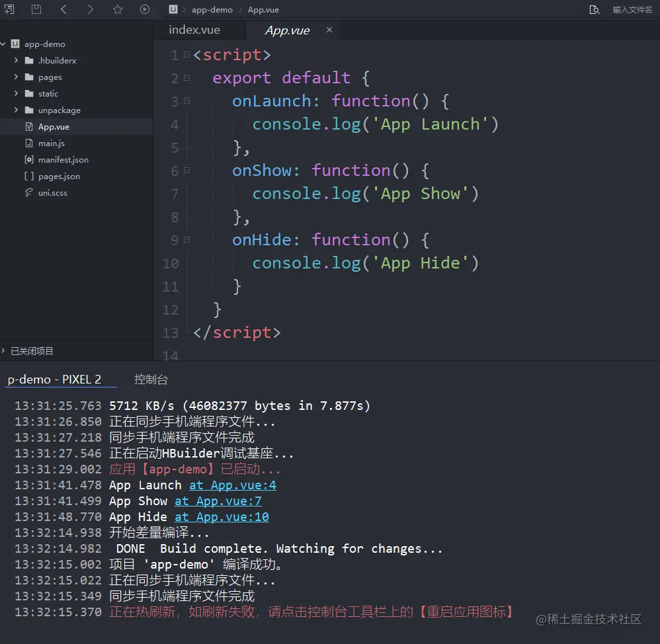Click the 5712 KB/s log line
The width and height of the screenshot is (660, 644).
click(x=239, y=406)
